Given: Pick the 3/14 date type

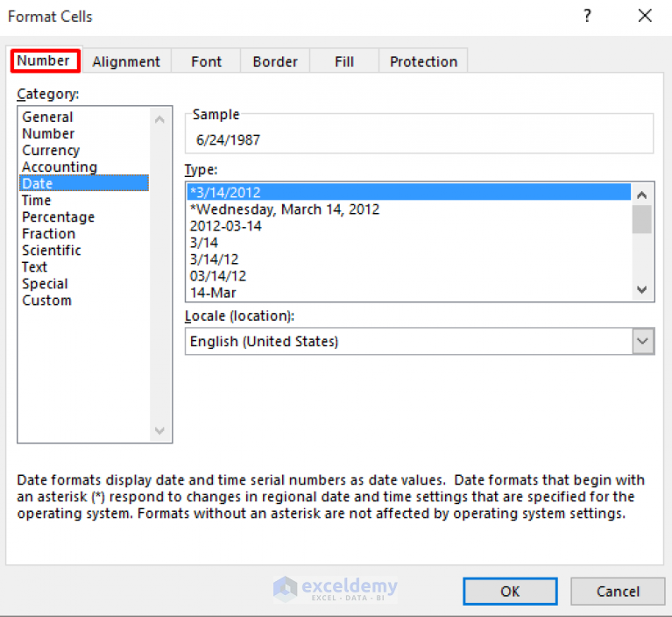Looking at the screenshot, I should (x=409, y=243).
